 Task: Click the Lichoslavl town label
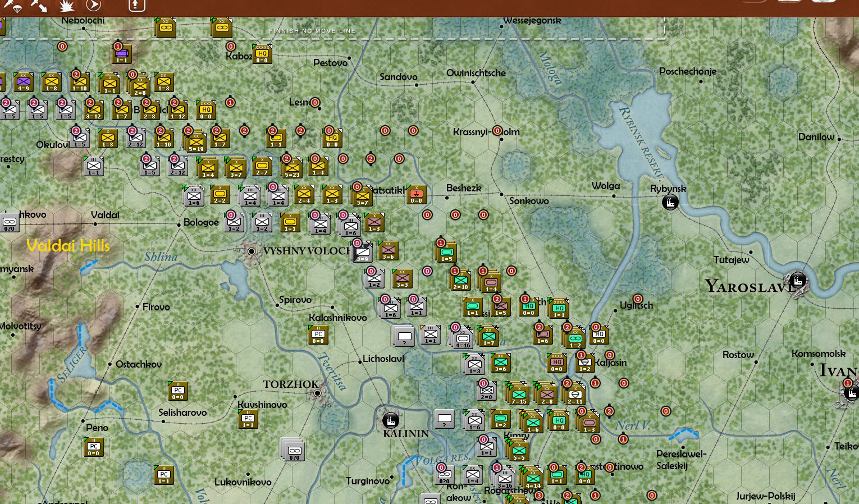(383, 359)
